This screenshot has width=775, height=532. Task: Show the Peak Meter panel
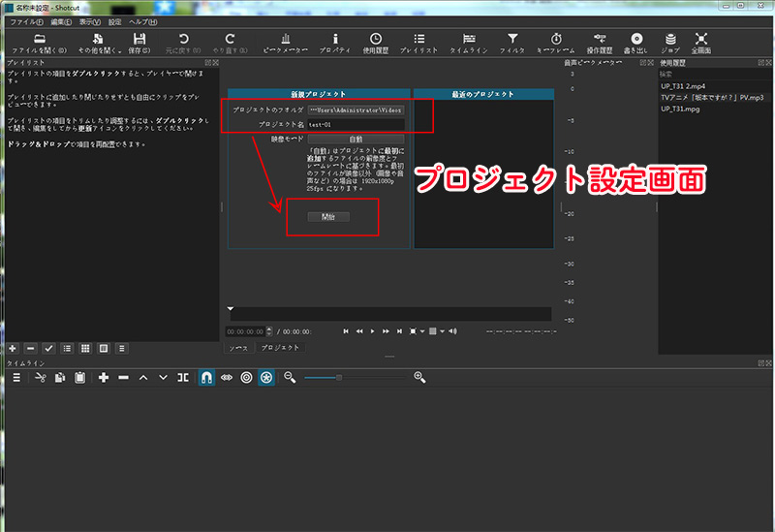click(285, 44)
